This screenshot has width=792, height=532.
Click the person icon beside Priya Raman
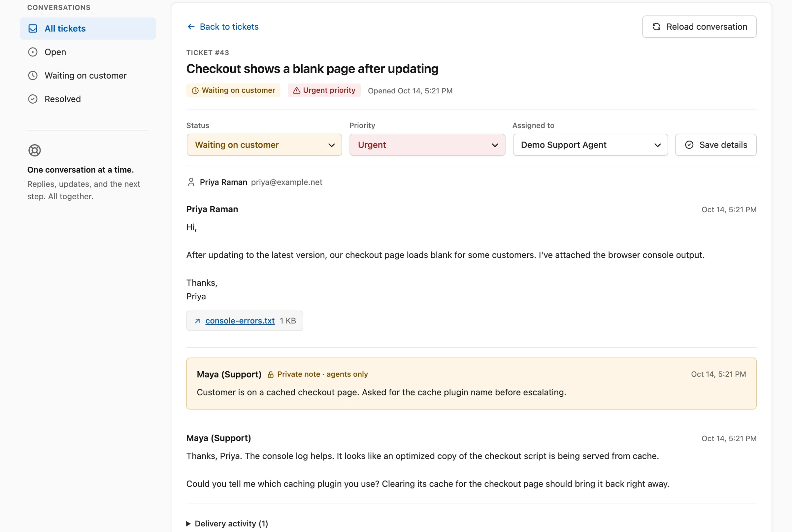pyautogui.click(x=191, y=182)
